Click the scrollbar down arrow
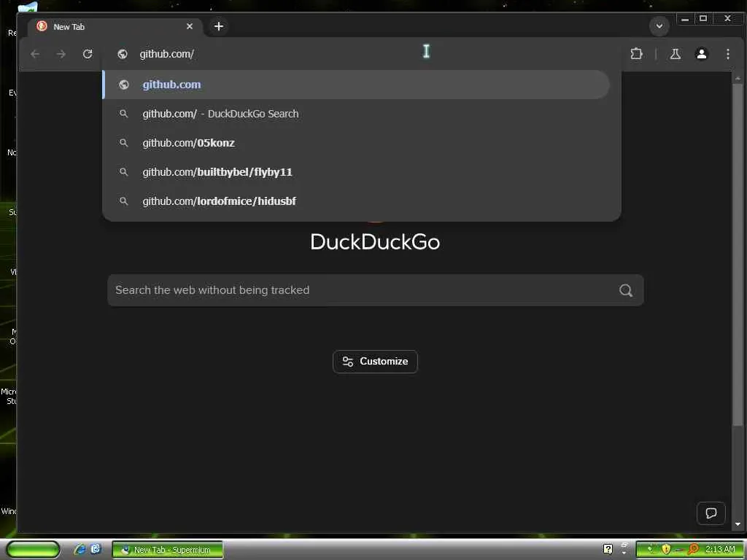 tap(738, 524)
